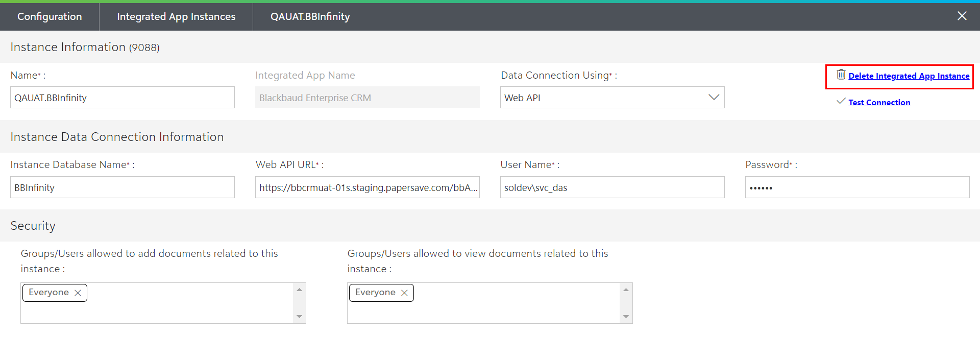Remove Everyone from add documents groups

(x=78, y=293)
